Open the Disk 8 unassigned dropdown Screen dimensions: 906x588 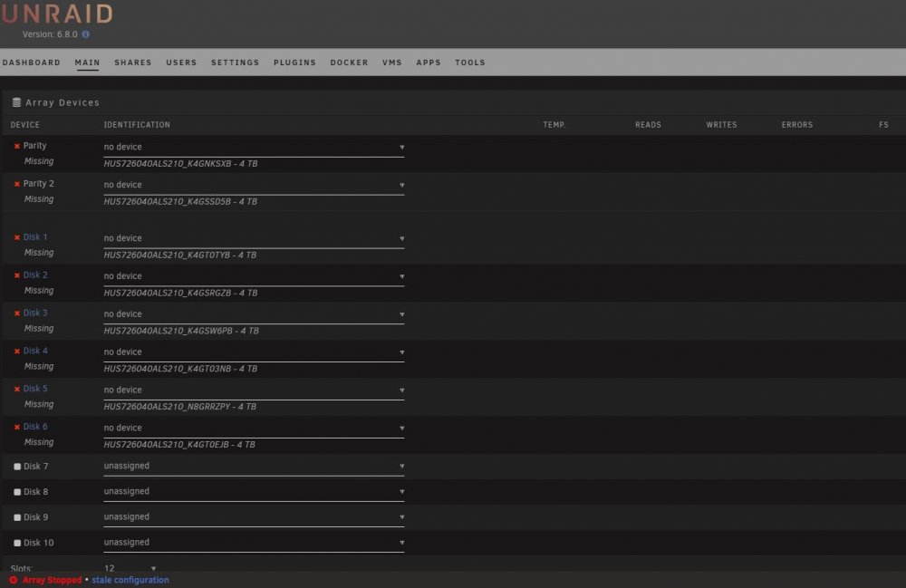pos(254,492)
